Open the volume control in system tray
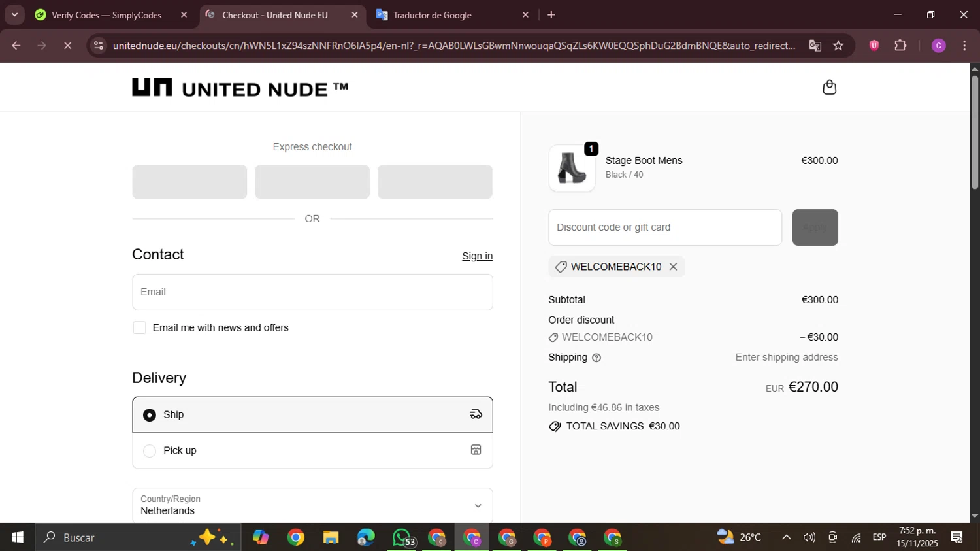 pos(809,537)
